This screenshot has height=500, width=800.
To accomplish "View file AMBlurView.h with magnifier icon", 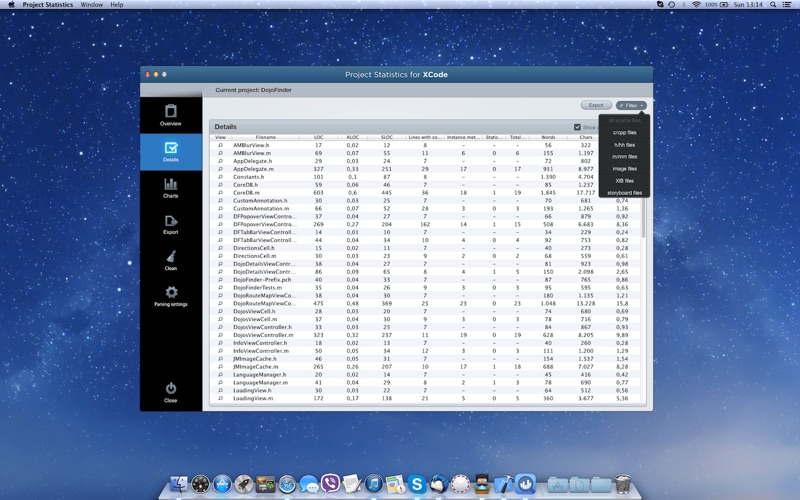I will (220, 145).
